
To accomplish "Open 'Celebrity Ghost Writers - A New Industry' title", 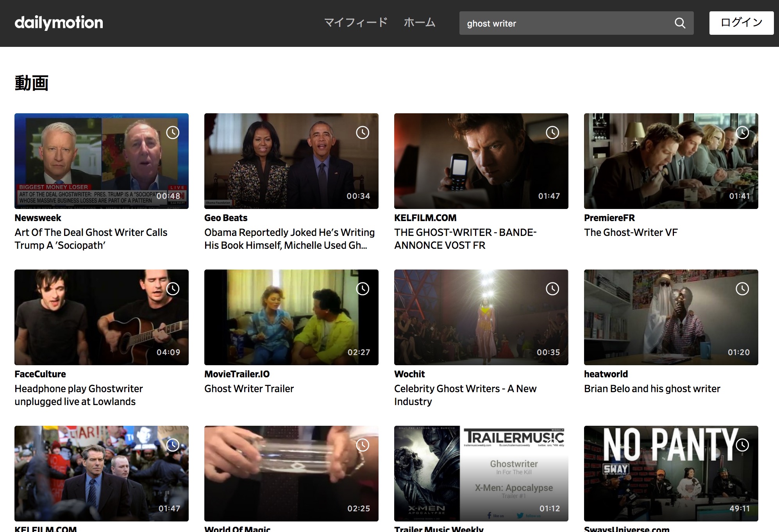I will coord(465,395).
